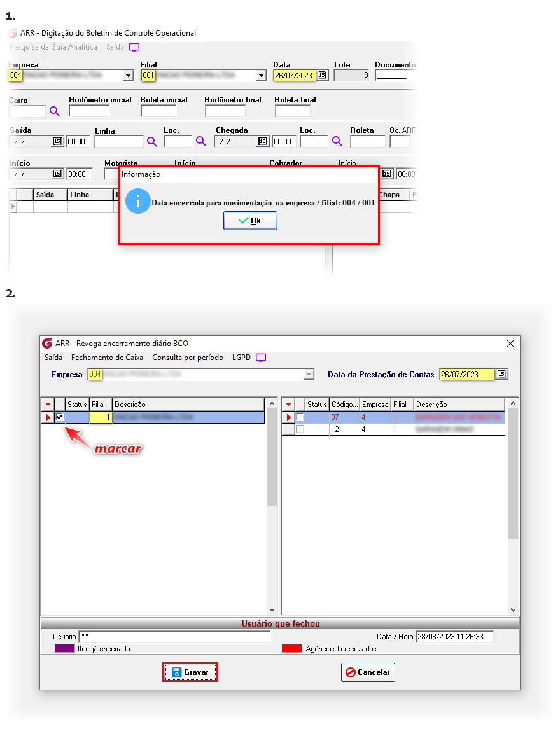Check the Filial 1 row checkbox
560x729 pixels.
pyautogui.click(x=60, y=417)
